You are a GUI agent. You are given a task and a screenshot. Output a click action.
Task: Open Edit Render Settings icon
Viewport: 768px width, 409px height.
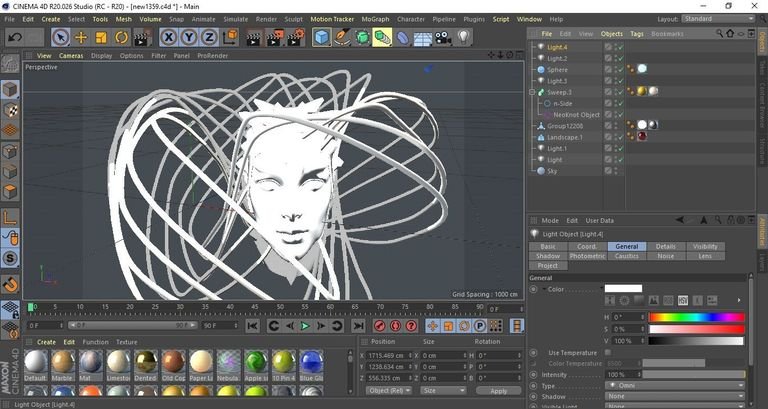click(x=295, y=38)
